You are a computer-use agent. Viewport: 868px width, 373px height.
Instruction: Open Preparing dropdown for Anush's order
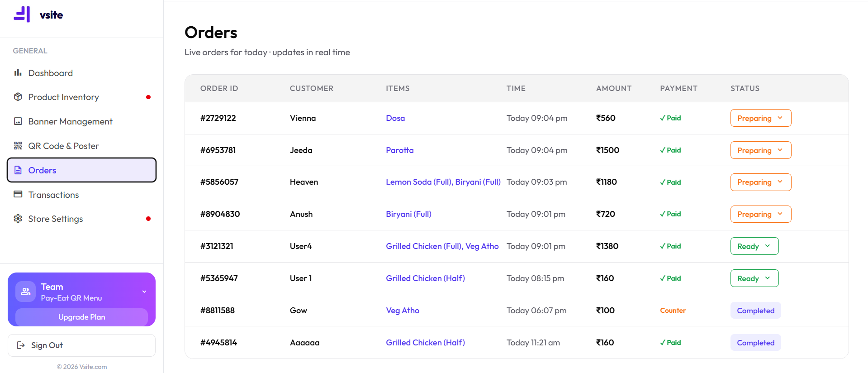(x=761, y=214)
